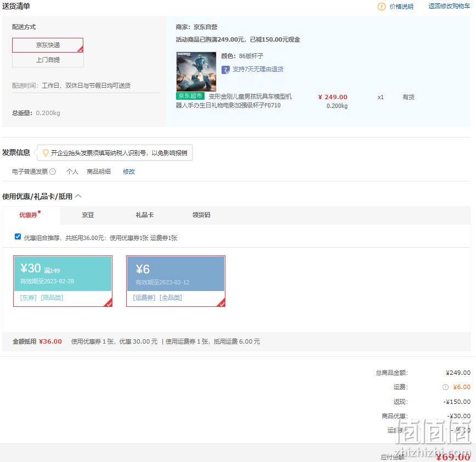This screenshot has width=476, height=462.
Task: Click 修改 to edit invoice info
Action: click(x=129, y=172)
